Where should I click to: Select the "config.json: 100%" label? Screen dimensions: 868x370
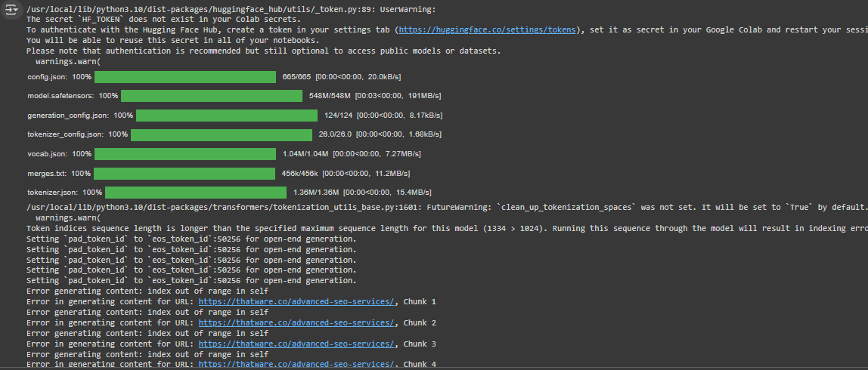(59, 77)
